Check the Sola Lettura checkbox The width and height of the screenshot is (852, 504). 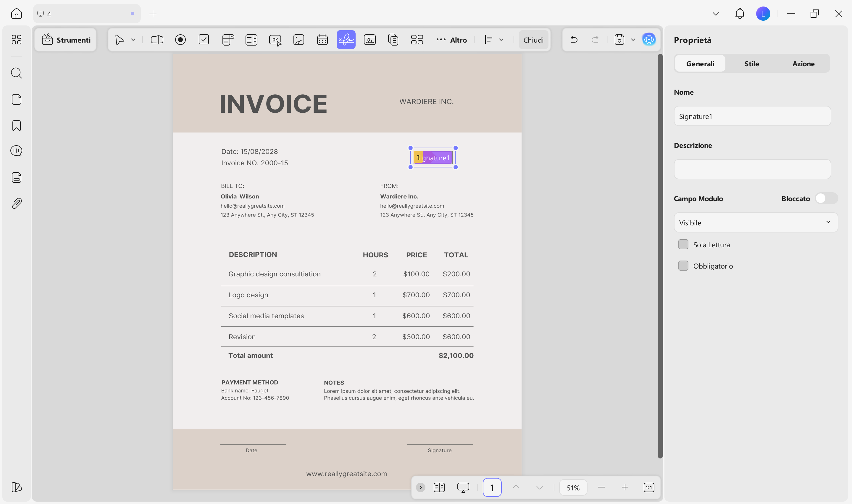[x=683, y=245]
